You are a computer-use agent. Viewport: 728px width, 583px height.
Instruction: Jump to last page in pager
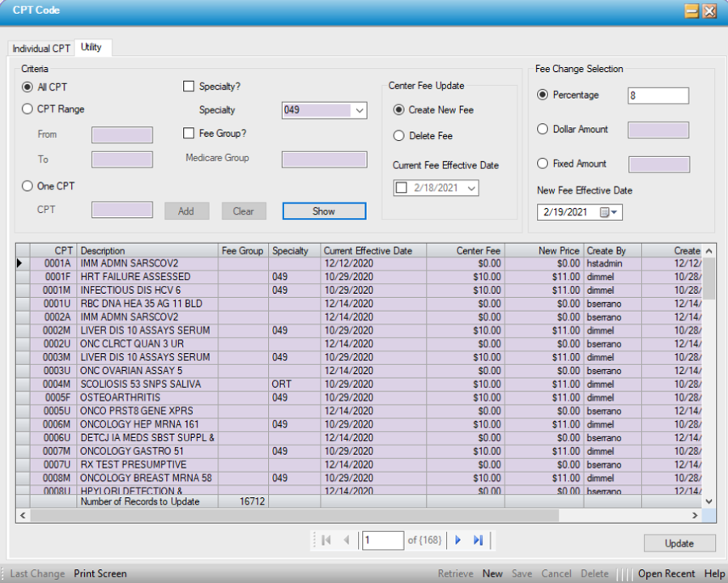pyautogui.click(x=478, y=540)
